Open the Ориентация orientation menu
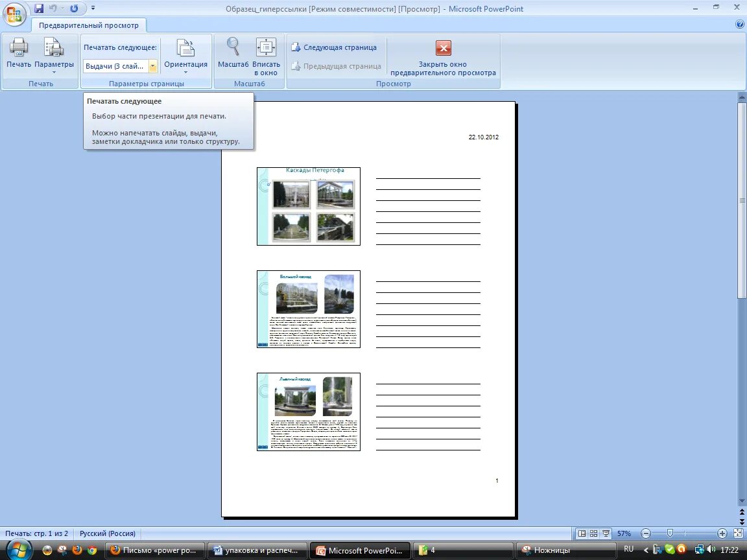The width and height of the screenshot is (747, 560). tap(186, 56)
